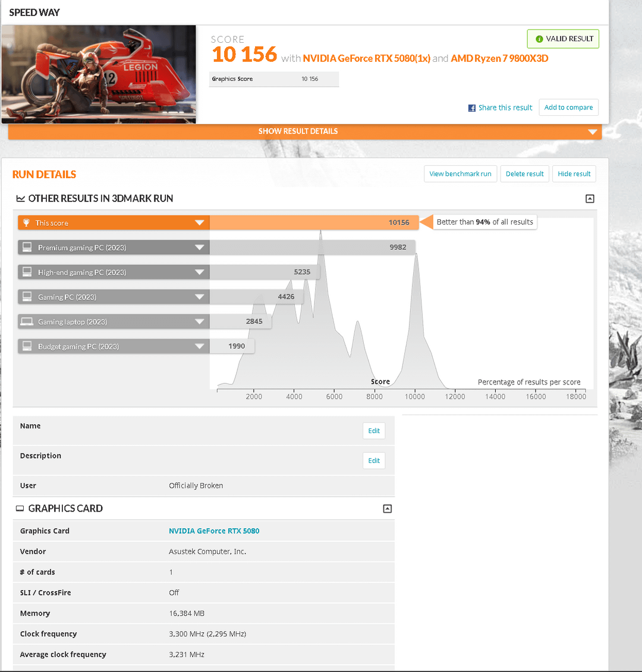Open NVIDIA GeForce RTX 5080 graphics card link
The width and height of the screenshot is (642, 672).
click(x=214, y=531)
